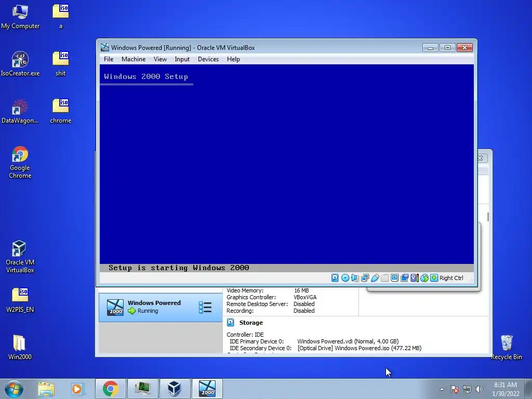Select the My Computer desktop icon
Image resolution: width=532 pixels, height=399 pixels.
click(20, 17)
